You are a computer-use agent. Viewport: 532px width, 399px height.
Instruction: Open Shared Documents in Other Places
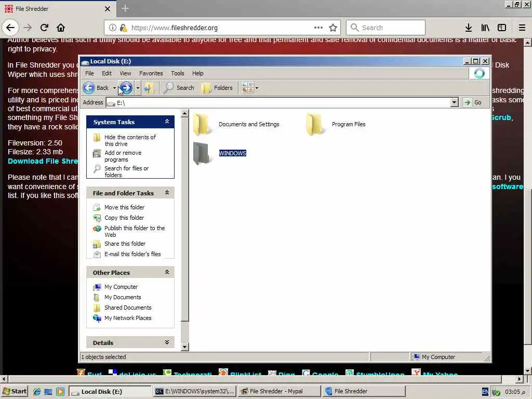coord(128,308)
